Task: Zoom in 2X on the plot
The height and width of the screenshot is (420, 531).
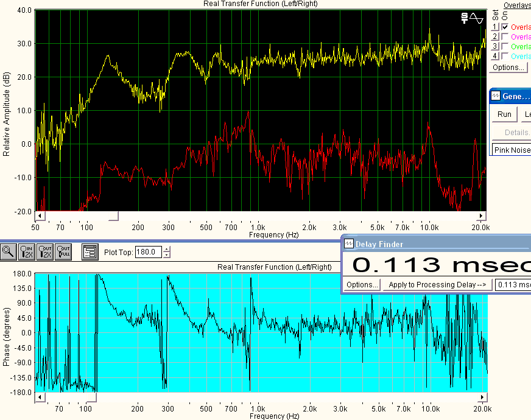Action: [x=26, y=252]
